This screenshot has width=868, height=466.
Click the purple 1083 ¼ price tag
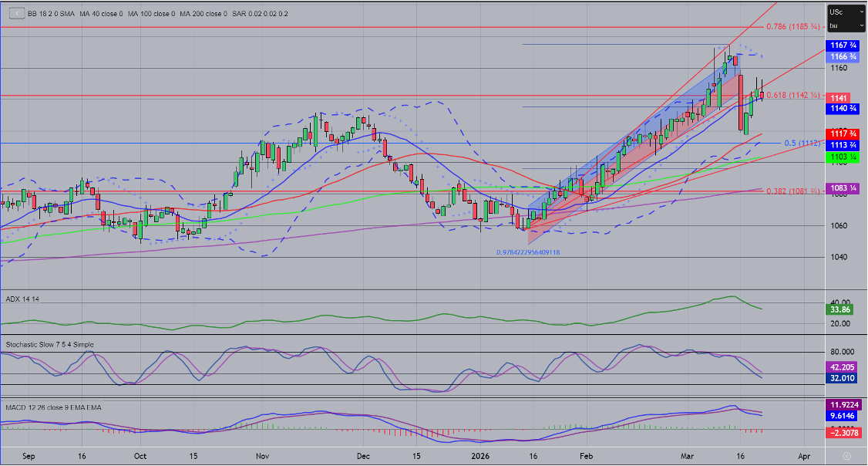(x=840, y=188)
